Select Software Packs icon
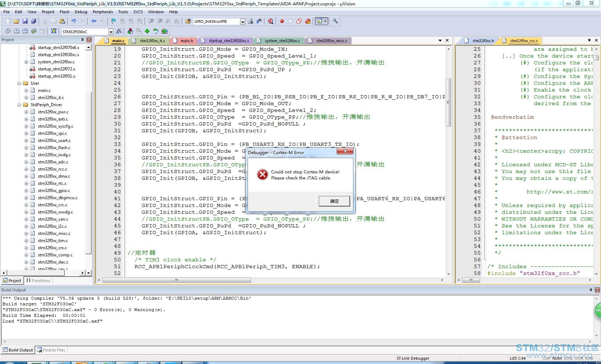The width and height of the screenshot is (601, 364). pos(156,31)
